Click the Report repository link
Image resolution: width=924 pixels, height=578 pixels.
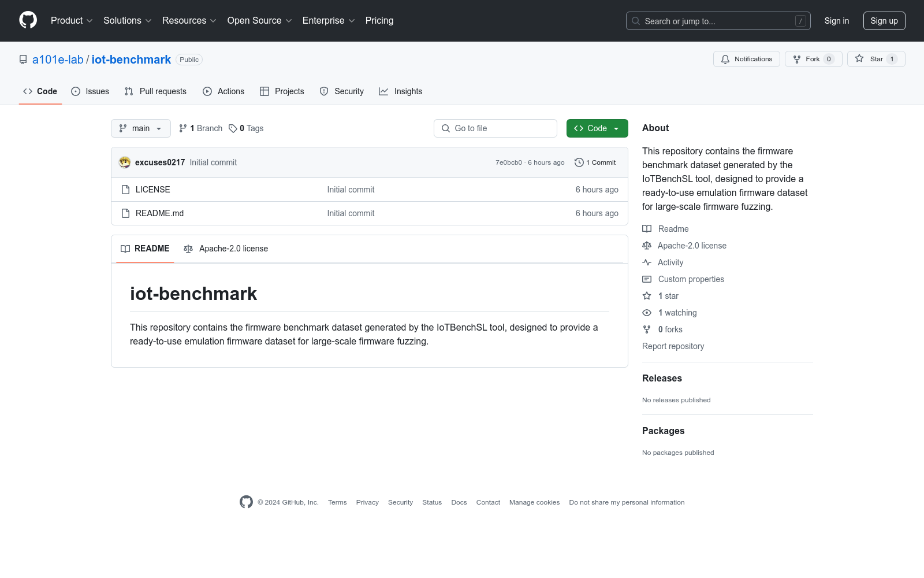tap(673, 346)
